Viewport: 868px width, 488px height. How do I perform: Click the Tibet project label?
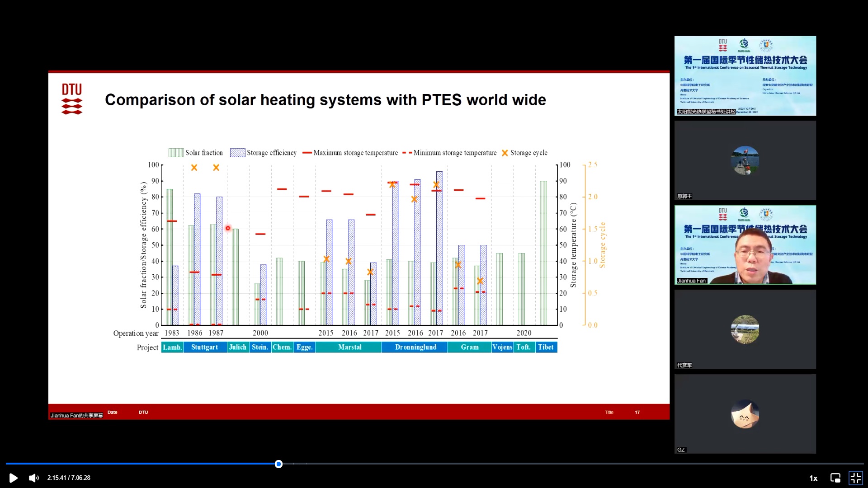point(546,347)
